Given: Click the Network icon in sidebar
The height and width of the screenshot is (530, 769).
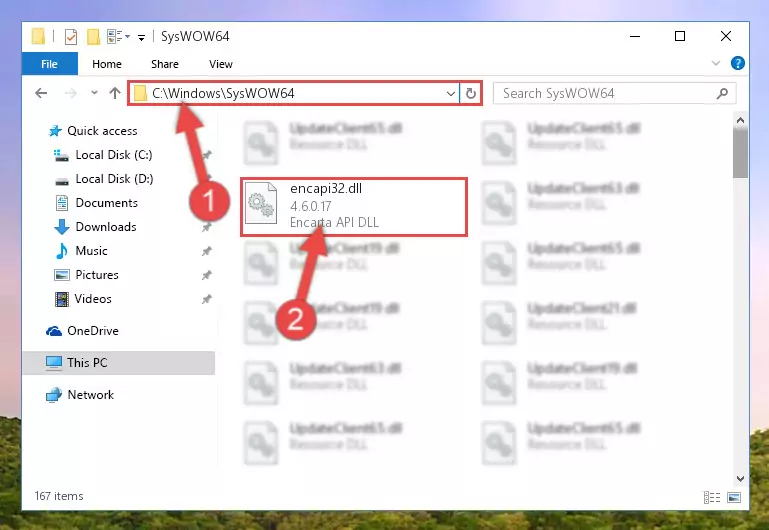Looking at the screenshot, I should coord(54,395).
